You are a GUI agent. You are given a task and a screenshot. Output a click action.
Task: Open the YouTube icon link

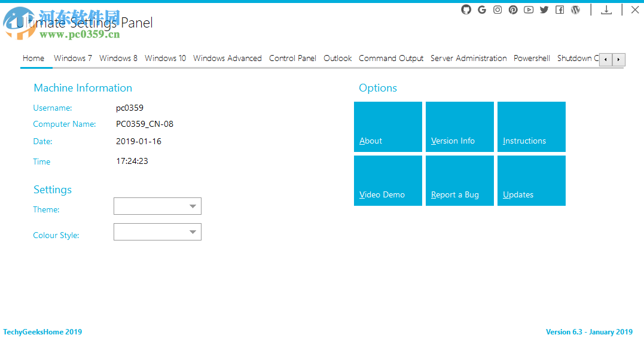(529, 10)
